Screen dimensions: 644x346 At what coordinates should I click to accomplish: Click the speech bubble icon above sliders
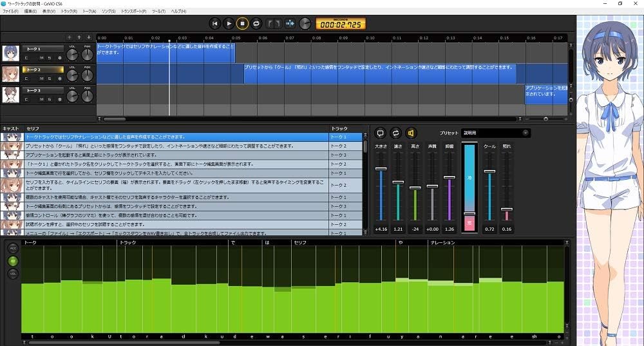[380, 133]
